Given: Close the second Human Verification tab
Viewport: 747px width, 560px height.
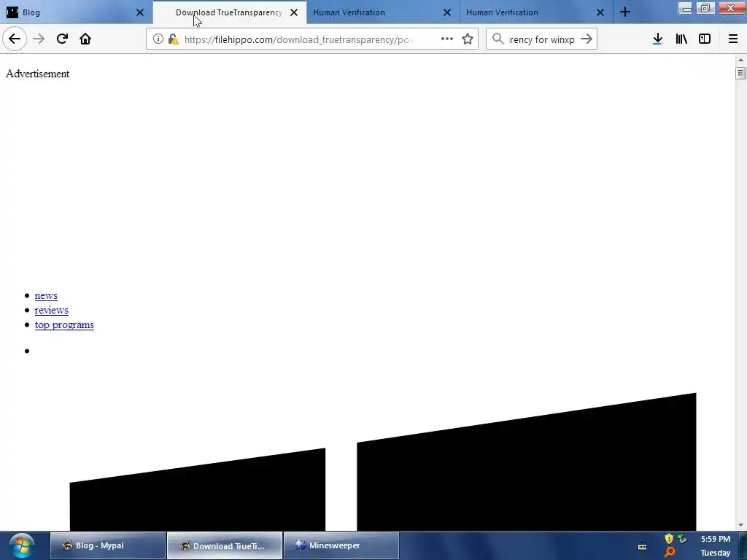Looking at the screenshot, I should tap(600, 12).
